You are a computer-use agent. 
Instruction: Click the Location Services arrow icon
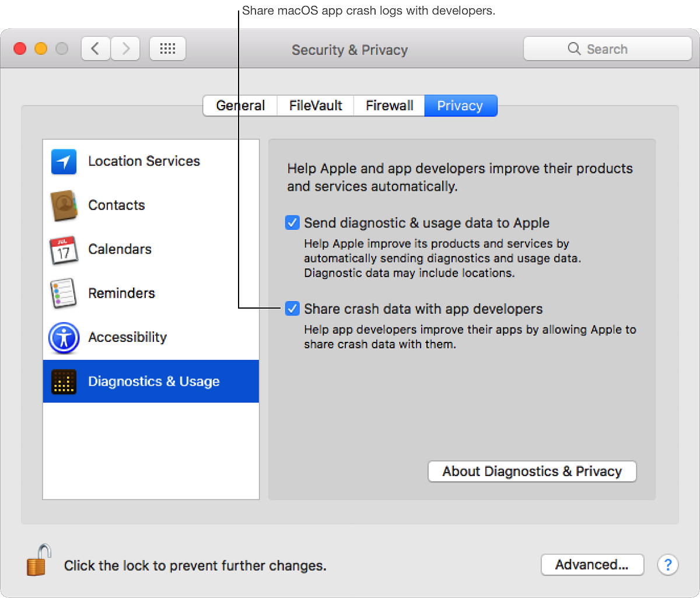(x=64, y=162)
